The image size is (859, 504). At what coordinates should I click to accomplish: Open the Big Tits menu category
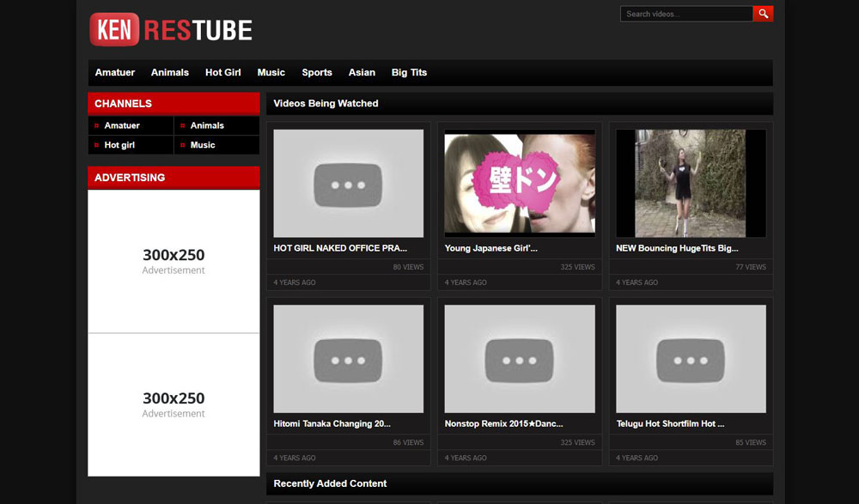click(409, 72)
